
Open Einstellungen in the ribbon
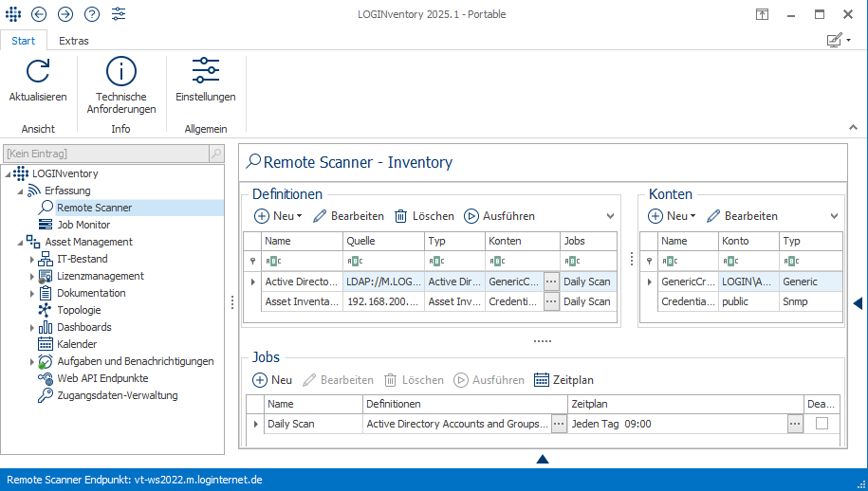click(206, 71)
